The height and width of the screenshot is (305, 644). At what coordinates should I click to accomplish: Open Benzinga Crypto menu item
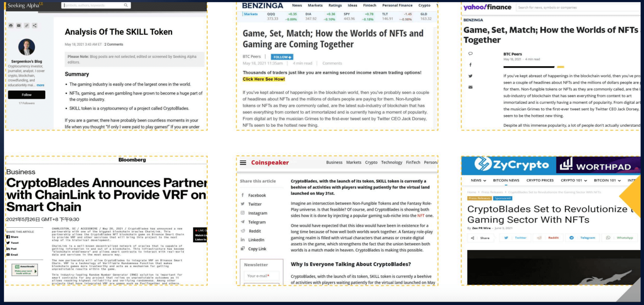click(x=425, y=5)
